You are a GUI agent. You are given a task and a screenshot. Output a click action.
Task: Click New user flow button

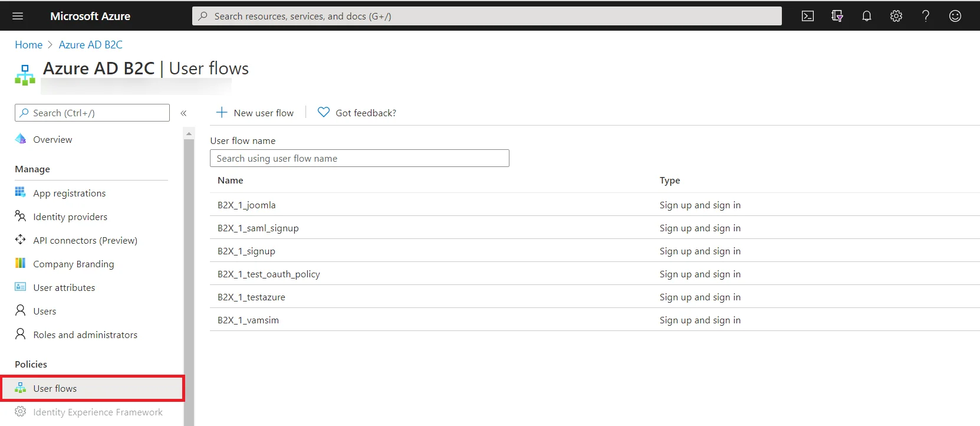coord(255,113)
